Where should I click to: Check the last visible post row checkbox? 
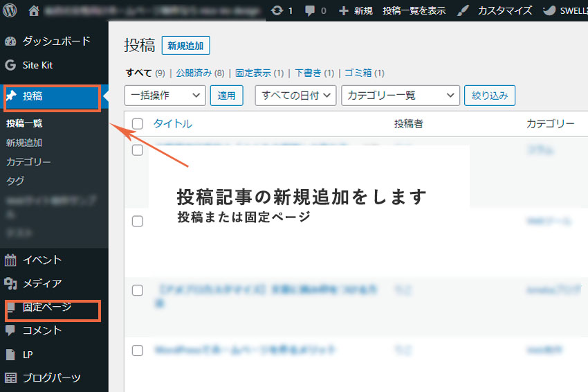click(x=138, y=350)
